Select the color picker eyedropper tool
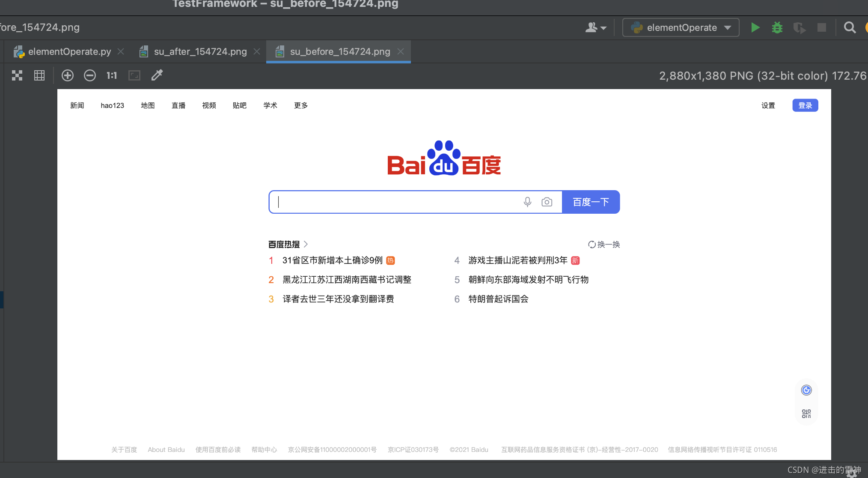The height and width of the screenshot is (478, 868). (x=157, y=75)
